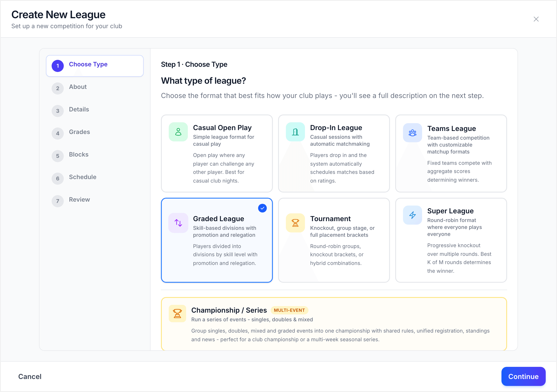Click the Tournament trophy icon
The image size is (557, 392).
pyautogui.click(x=295, y=223)
